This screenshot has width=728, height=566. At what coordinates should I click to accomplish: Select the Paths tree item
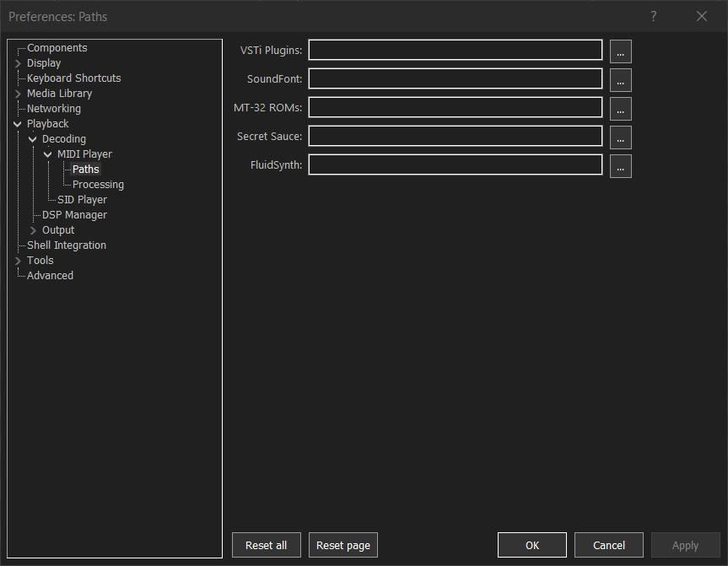85,169
